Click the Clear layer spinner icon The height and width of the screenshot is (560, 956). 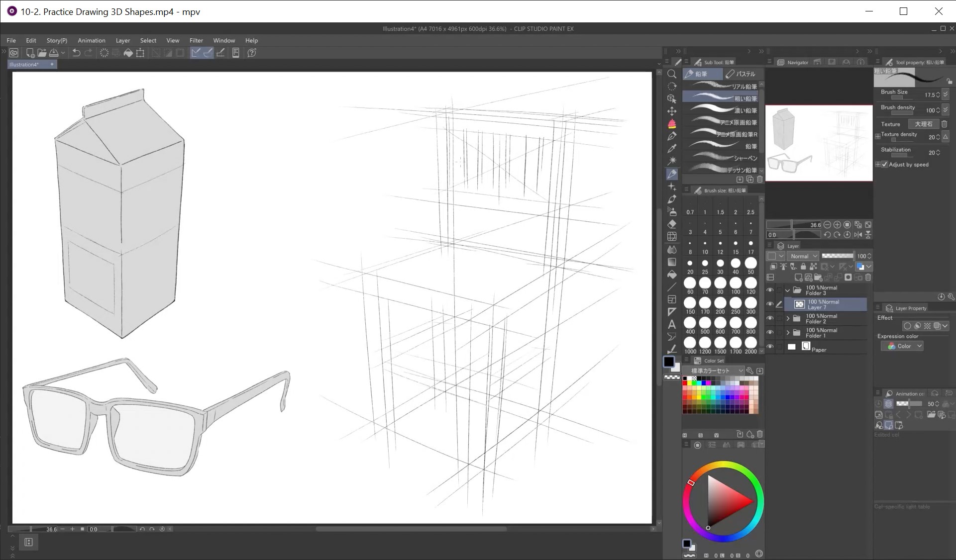pyautogui.click(x=104, y=53)
